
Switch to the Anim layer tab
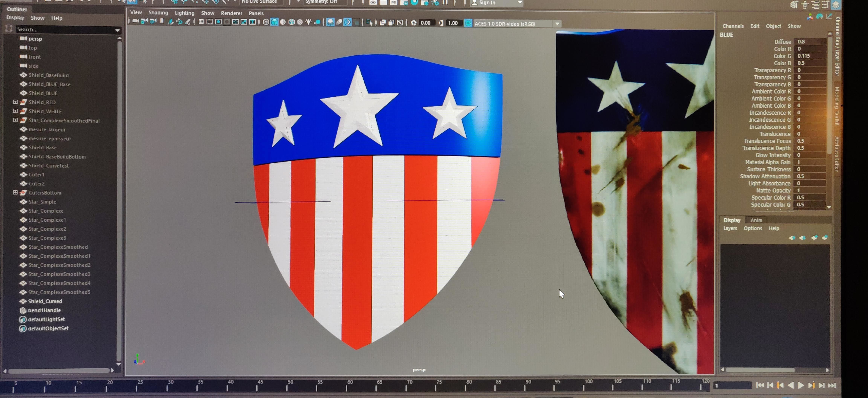(756, 220)
